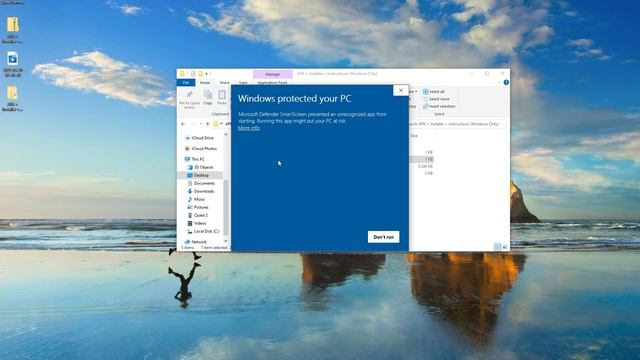
Task: Open the recent locations dropdown arrow
Action: [201, 124]
